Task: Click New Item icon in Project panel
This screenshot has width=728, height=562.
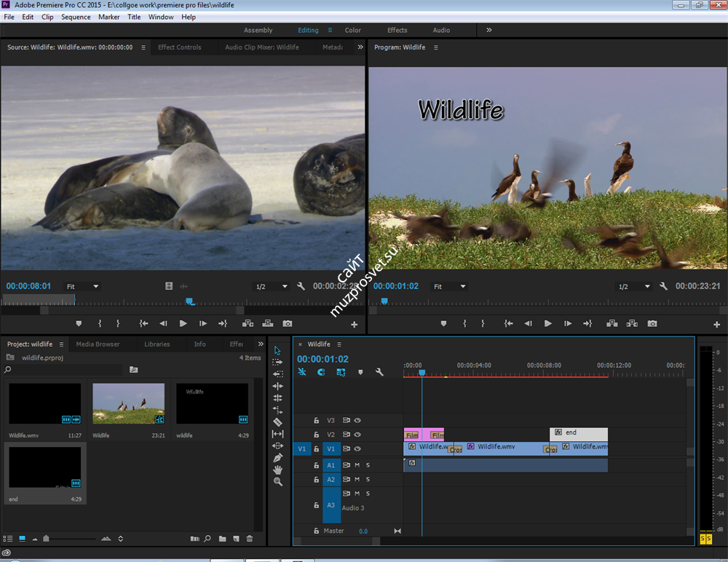Action: click(237, 539)
